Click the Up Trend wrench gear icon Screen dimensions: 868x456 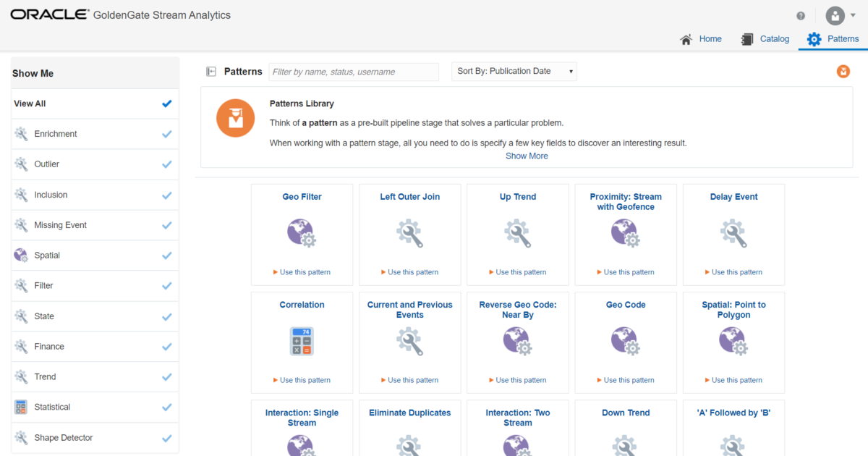click(x=518, y=234)
